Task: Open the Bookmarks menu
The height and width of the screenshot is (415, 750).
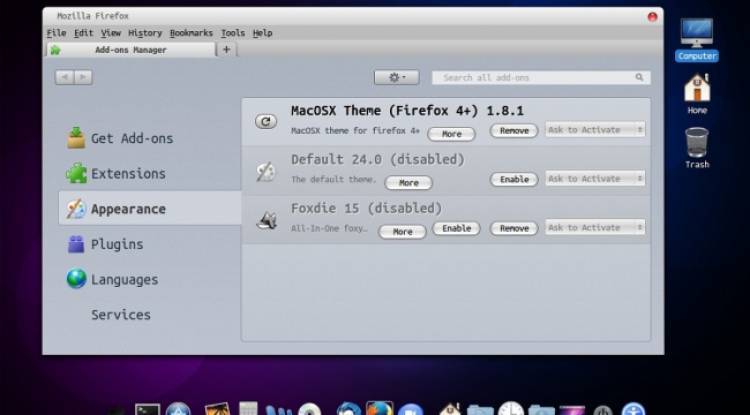Action: (x=191, y=33)
